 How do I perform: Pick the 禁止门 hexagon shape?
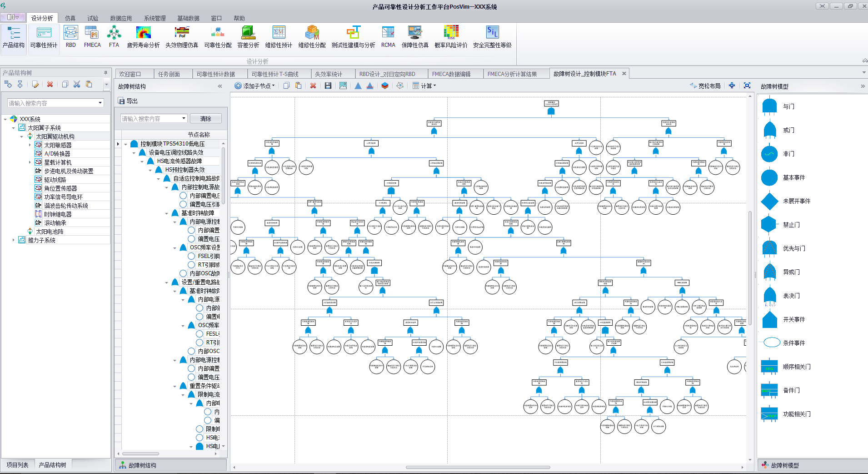pos(769,225)
